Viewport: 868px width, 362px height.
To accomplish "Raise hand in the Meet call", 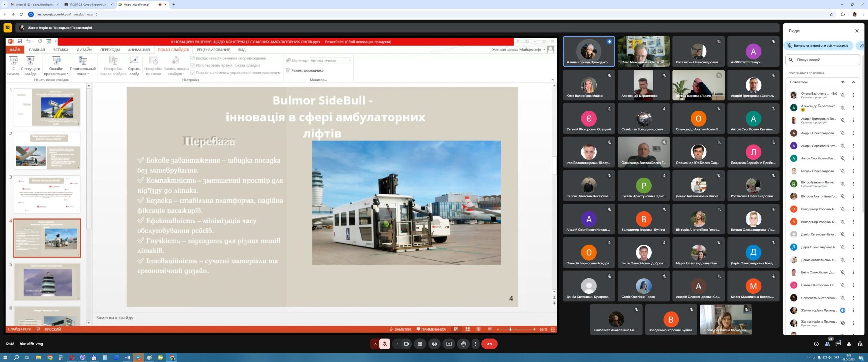I will (463, 344).
